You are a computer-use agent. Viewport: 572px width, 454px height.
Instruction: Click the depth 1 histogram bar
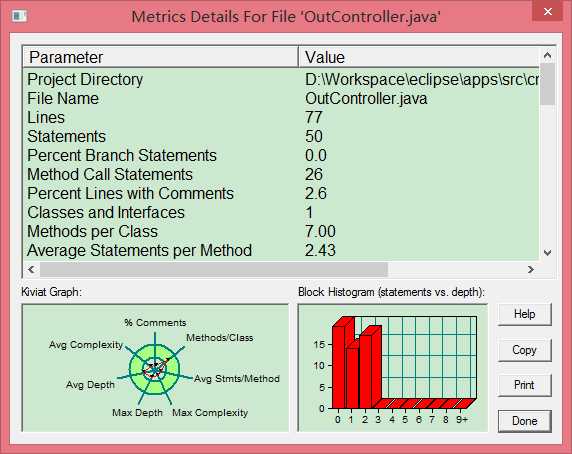(352, 377)
